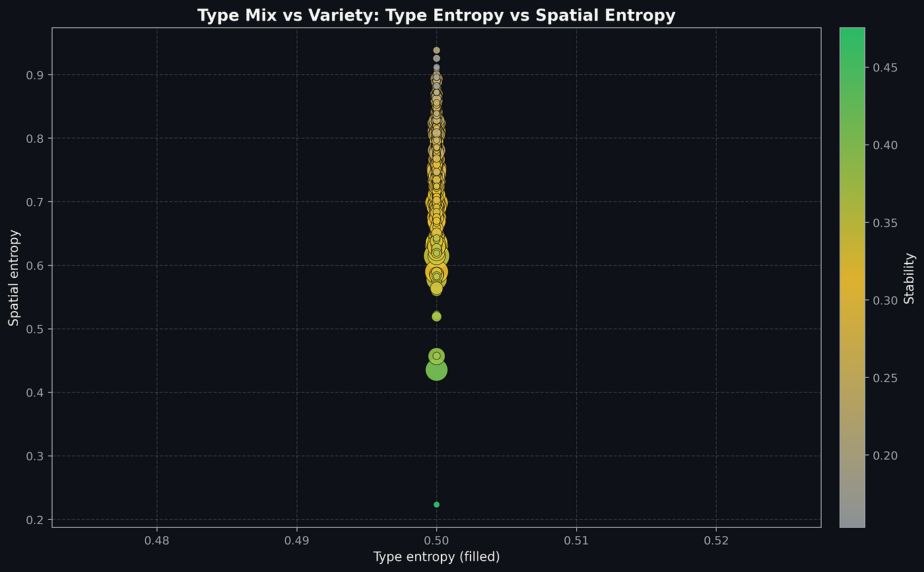
Task: Click the 0.9 y-axis tick label
Action: point(35,75)
